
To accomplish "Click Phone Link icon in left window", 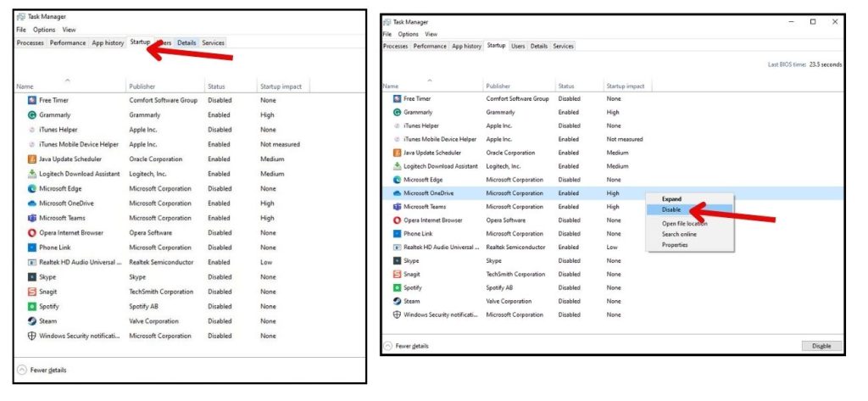I will pyautogui.click(x=32, y=248).
